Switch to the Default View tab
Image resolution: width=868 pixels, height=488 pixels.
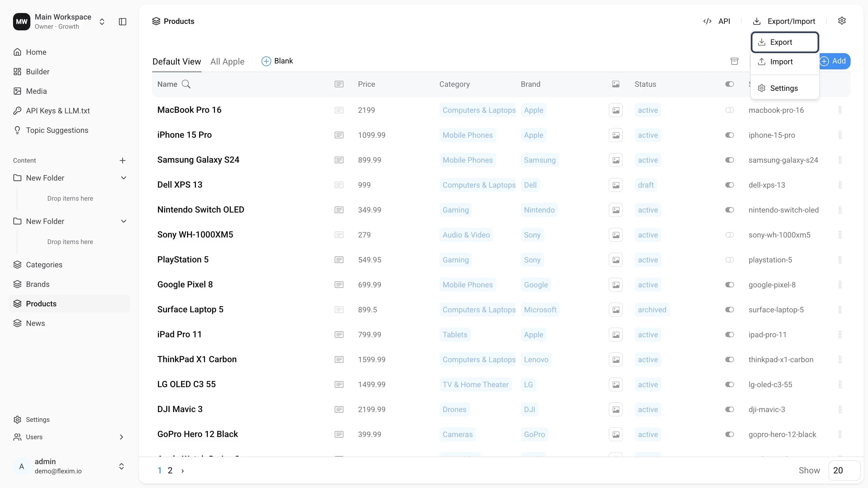177,62
